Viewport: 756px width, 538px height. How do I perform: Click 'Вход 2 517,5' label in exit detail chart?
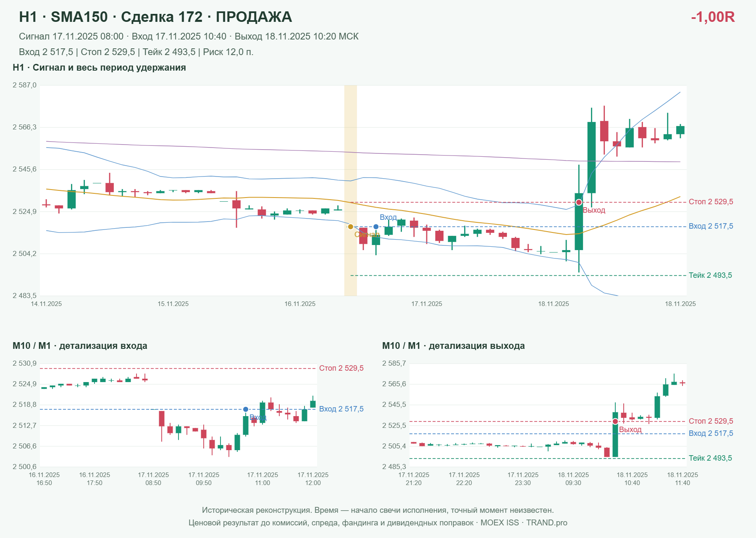point(711,434)
